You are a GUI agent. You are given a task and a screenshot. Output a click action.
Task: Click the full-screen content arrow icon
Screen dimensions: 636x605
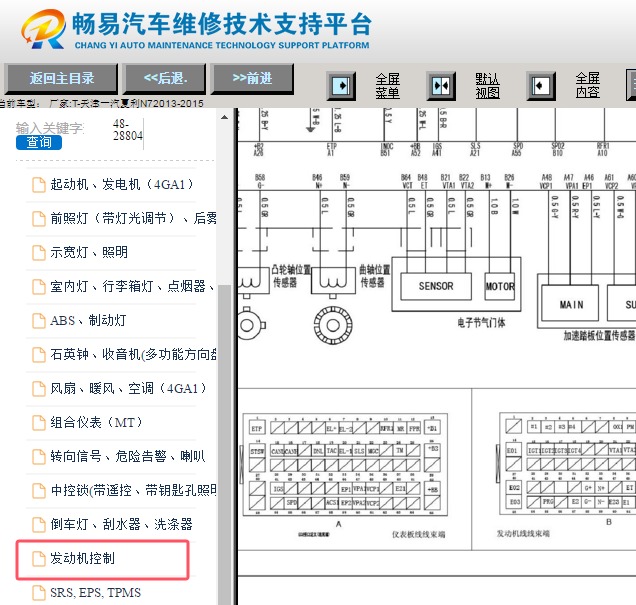(x=541, y=86)
